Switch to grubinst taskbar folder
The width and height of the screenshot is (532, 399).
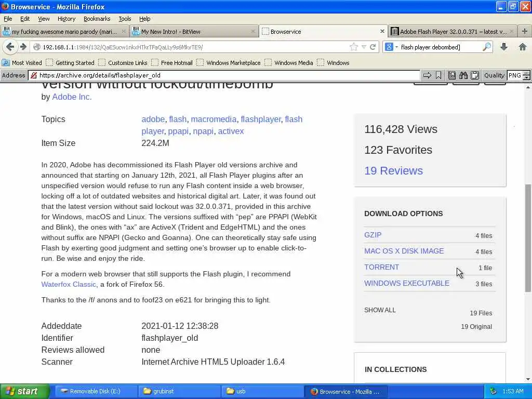pyautogui.click(x=179, y=391)
